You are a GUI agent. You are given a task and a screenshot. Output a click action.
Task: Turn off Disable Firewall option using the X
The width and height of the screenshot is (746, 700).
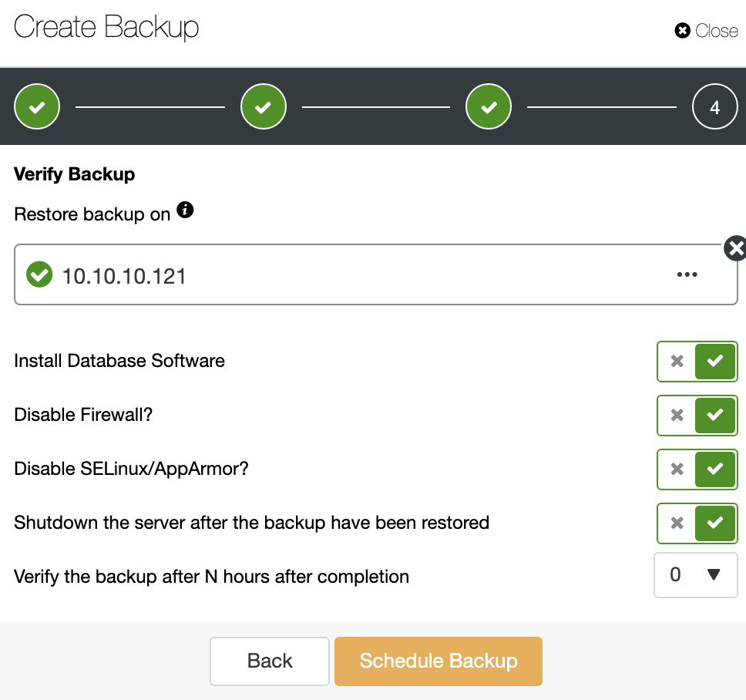click(x=677, y=415)
